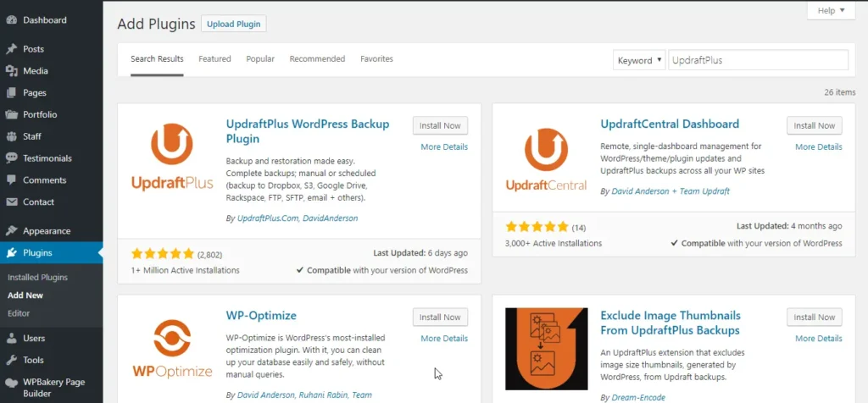Click the Appearance paintbrush icon

11,231
